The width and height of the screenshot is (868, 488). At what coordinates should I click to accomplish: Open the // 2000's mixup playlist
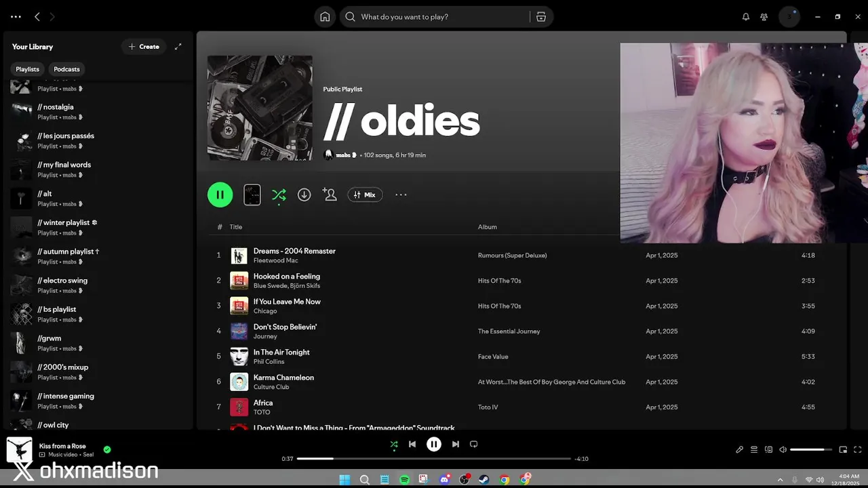coord(98,371)
